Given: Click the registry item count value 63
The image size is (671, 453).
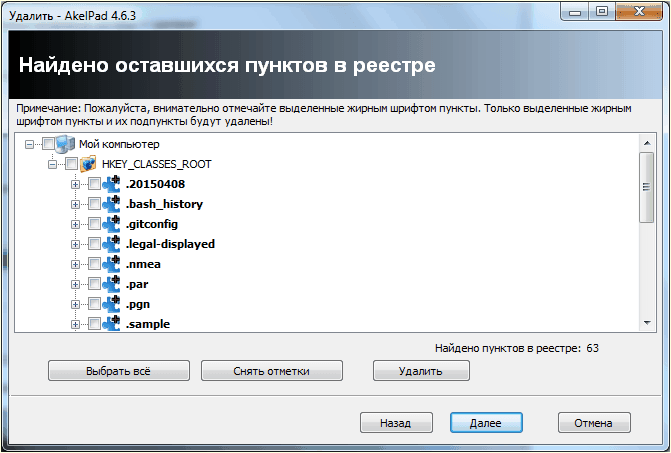Looking at the screenshot, I should pyautogui.click(x=592, y=348).
